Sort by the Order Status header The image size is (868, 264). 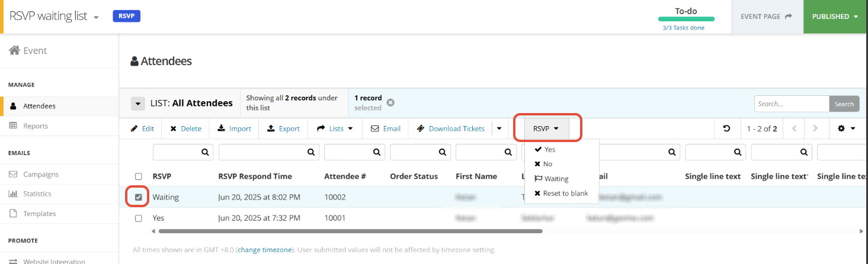point(414,176)
